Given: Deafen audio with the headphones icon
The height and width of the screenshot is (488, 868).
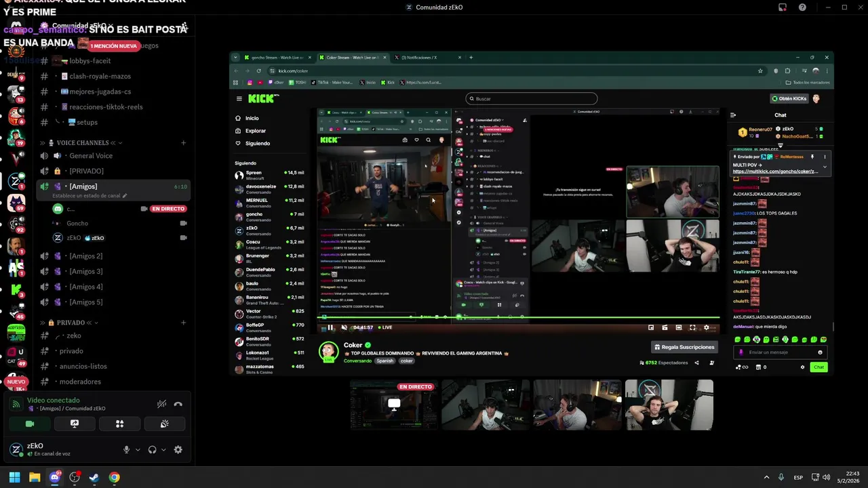Looking at the screenshot, I should pos(152,449).
